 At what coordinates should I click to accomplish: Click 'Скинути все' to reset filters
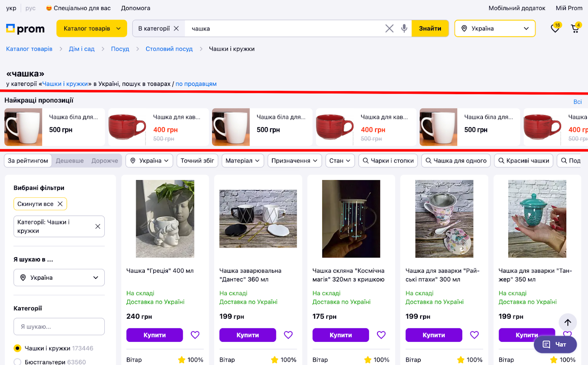pos(40,204)
